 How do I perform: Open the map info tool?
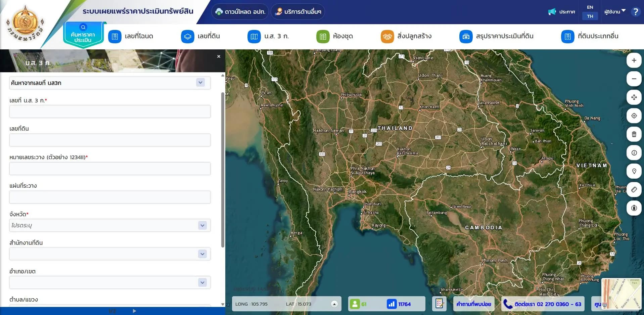634,153
